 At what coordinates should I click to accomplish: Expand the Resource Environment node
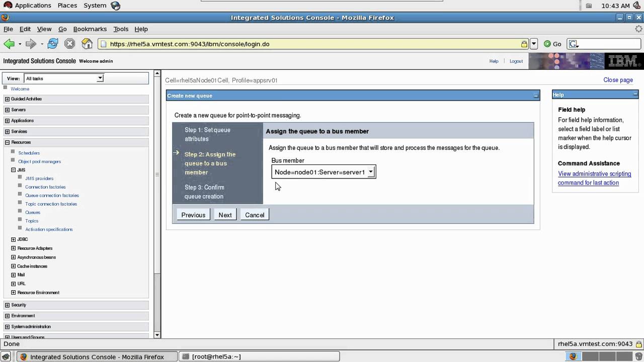(x=14, y=293)
